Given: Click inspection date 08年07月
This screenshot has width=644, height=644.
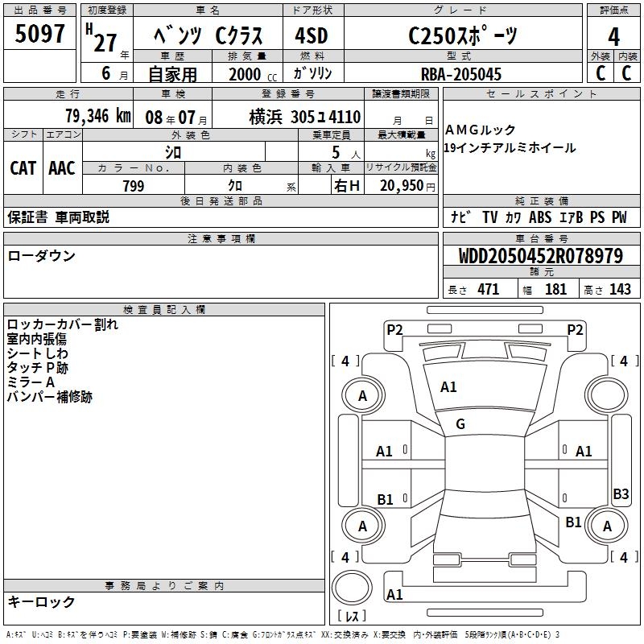Looking at the screenshot, I should tap(176, 118).
